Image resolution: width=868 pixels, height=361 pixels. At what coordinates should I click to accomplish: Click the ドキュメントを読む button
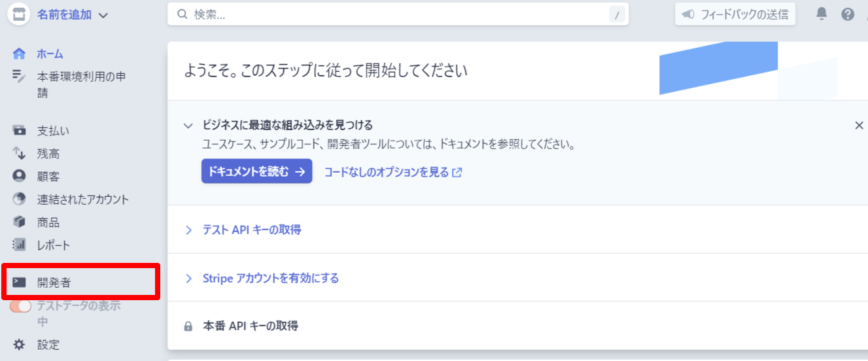[256, 171]
